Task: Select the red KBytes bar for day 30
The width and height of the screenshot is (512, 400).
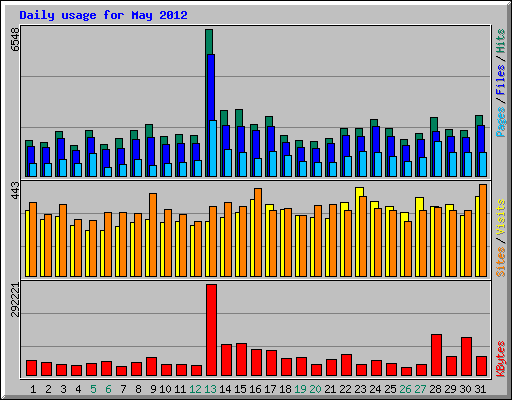Action: [466, 357]
